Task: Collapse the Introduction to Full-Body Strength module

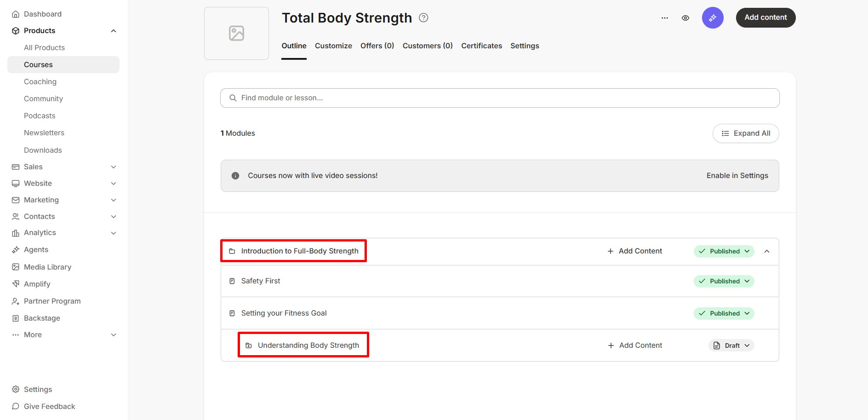Action: pyautogui.click(x=767, y=251)
